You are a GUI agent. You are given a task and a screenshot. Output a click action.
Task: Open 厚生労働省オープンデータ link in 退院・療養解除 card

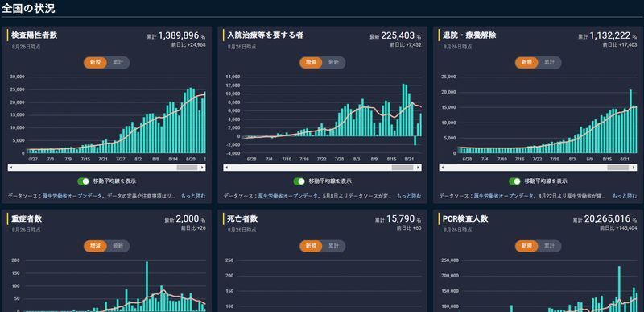(x=505, y=196)
